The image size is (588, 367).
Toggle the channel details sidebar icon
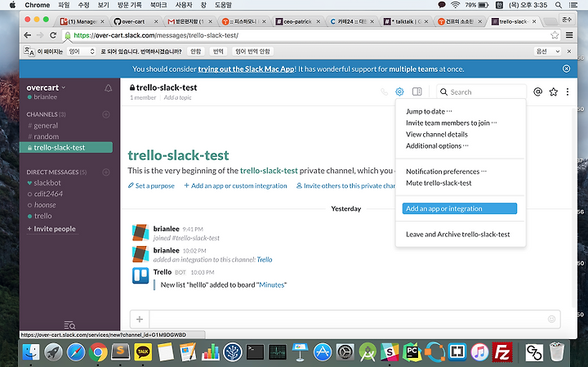click(x=416, y=92)
